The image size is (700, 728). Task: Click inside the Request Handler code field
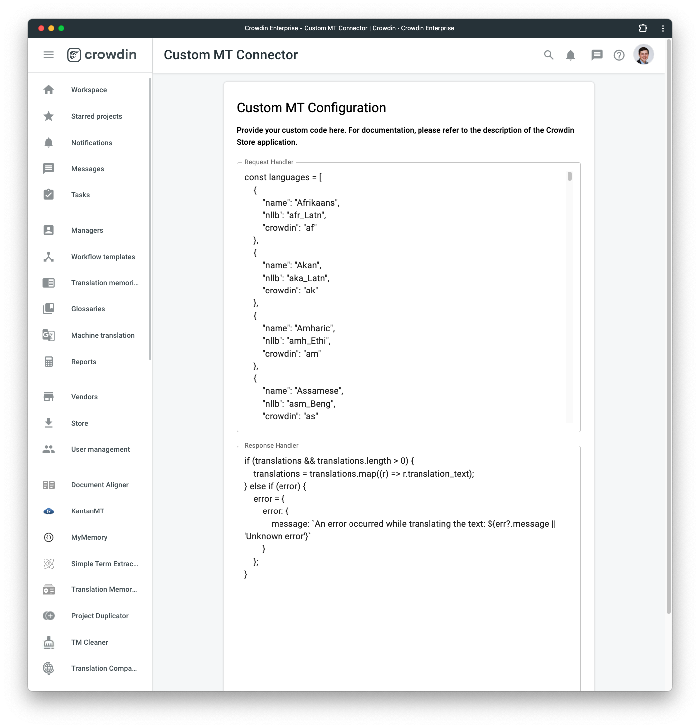click(x=409, y=297)
